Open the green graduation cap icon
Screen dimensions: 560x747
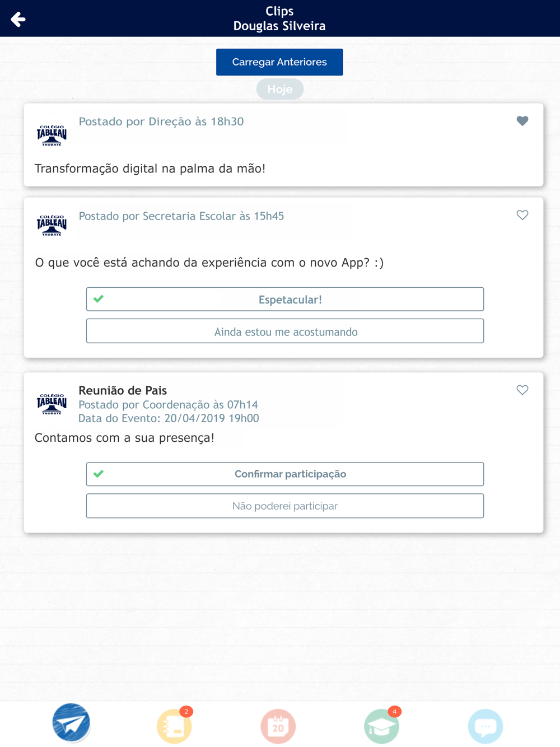point(382,726)
